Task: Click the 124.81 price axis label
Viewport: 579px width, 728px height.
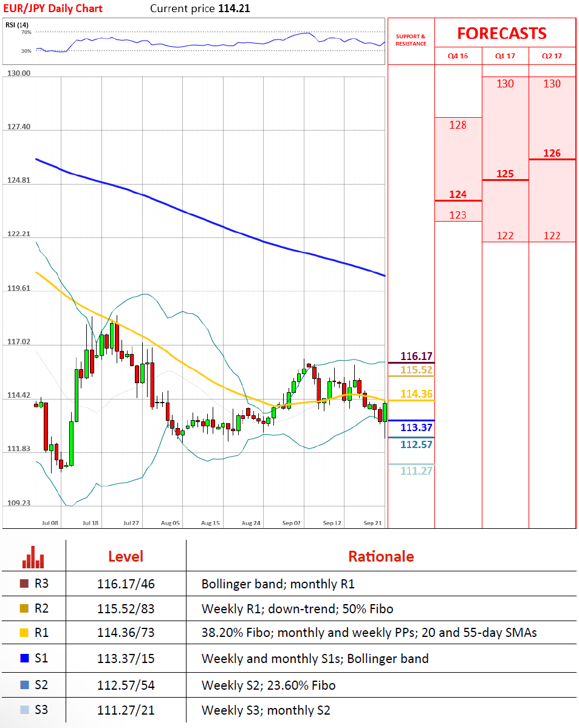Action: coord(19,180)
